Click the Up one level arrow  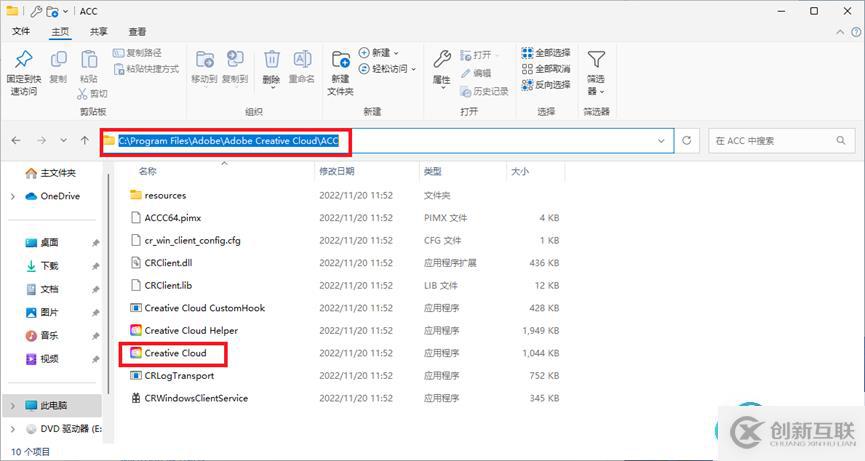84,141
